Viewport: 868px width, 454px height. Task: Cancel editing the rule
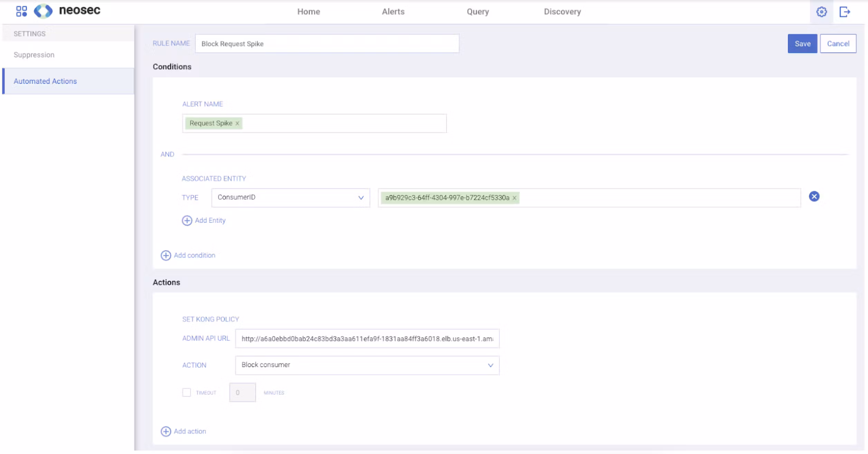click(838, 44)
